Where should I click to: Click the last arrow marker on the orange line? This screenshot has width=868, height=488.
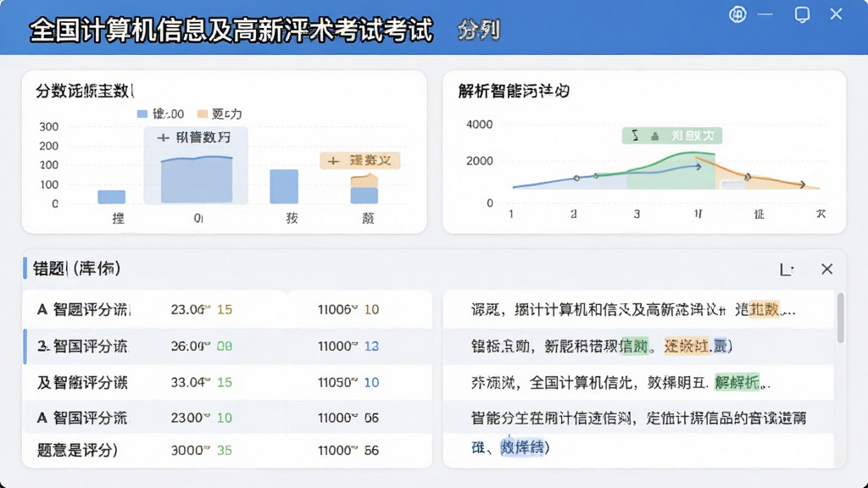point(802,184)
